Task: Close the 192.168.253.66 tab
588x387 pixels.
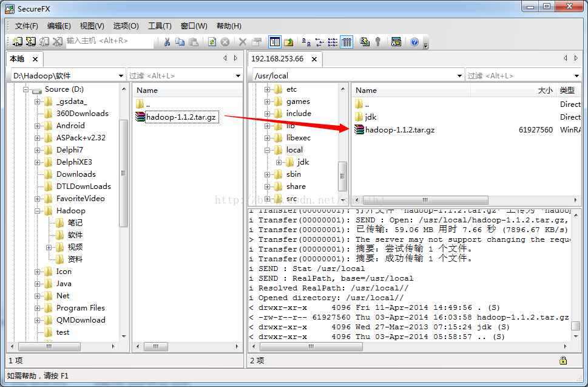Action: click(x=314, y=60)
